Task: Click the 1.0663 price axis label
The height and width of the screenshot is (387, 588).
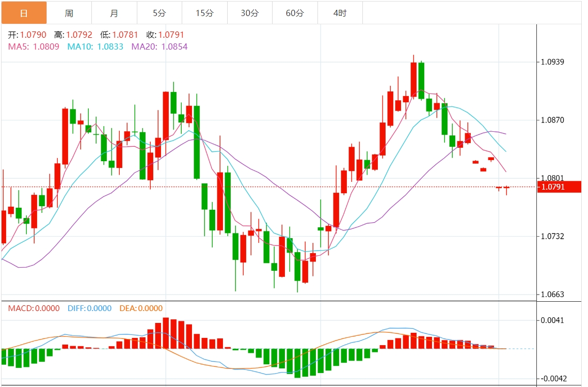Action: pos(552,295)
